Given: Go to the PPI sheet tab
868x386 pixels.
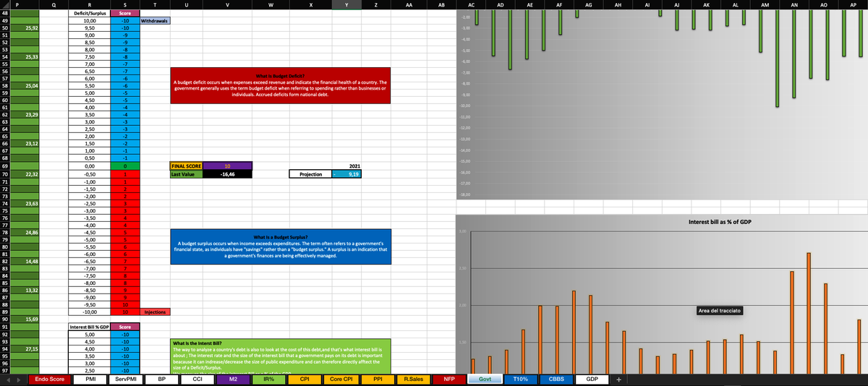Looking at the screenshot, I should click(378, 379).
